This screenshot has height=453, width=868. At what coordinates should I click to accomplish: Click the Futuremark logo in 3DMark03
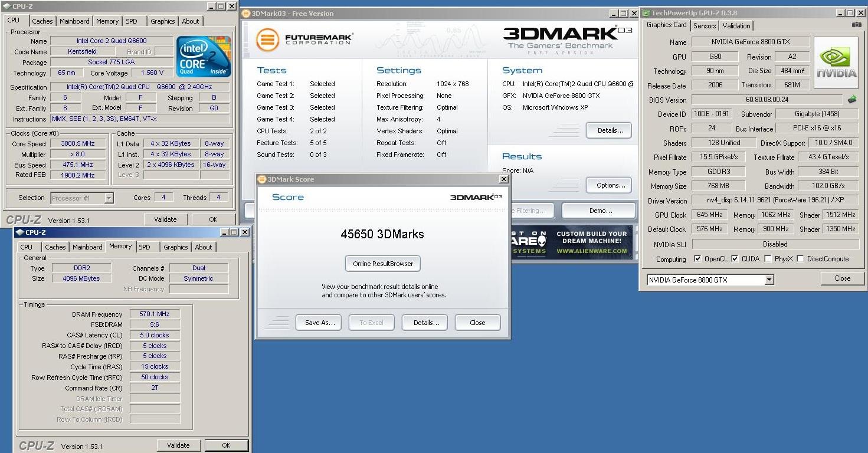click(x=304, y=40)
